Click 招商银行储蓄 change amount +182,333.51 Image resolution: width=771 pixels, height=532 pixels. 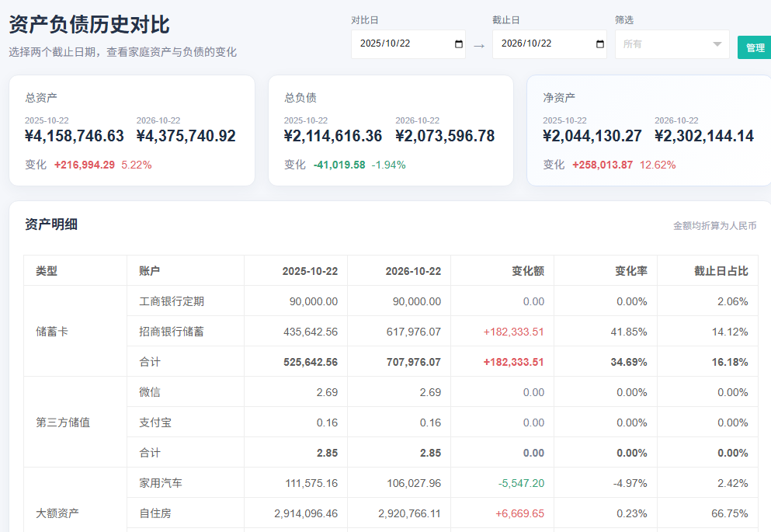coord(514,332)
